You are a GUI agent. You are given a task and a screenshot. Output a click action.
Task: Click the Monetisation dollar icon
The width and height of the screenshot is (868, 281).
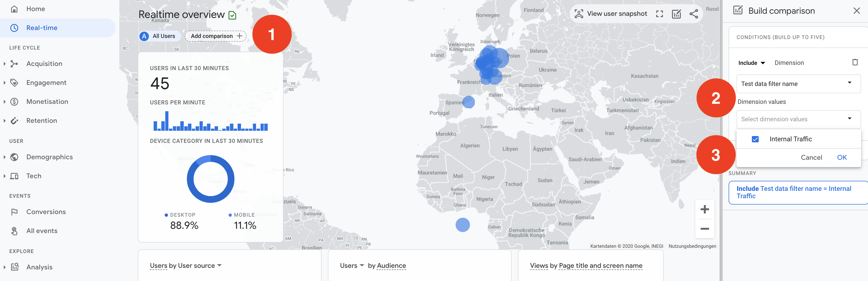tap(14, 102)
